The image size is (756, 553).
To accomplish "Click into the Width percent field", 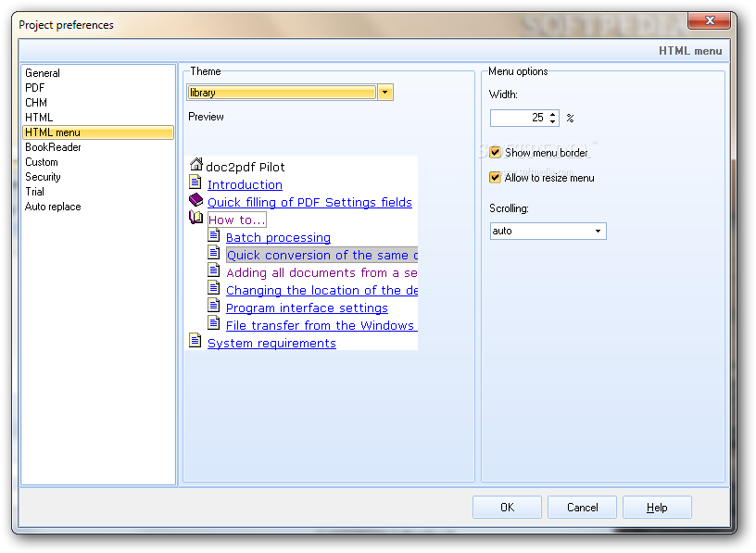I will (519, 118).
